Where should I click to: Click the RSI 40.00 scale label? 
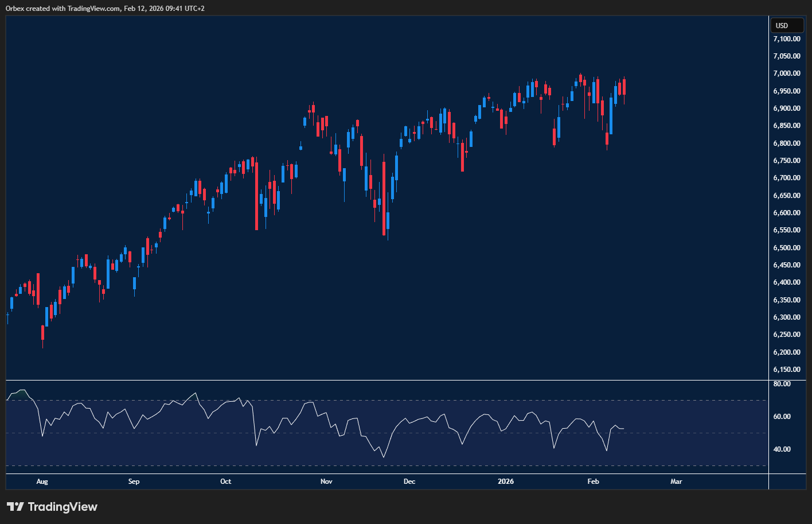point(782,449)
